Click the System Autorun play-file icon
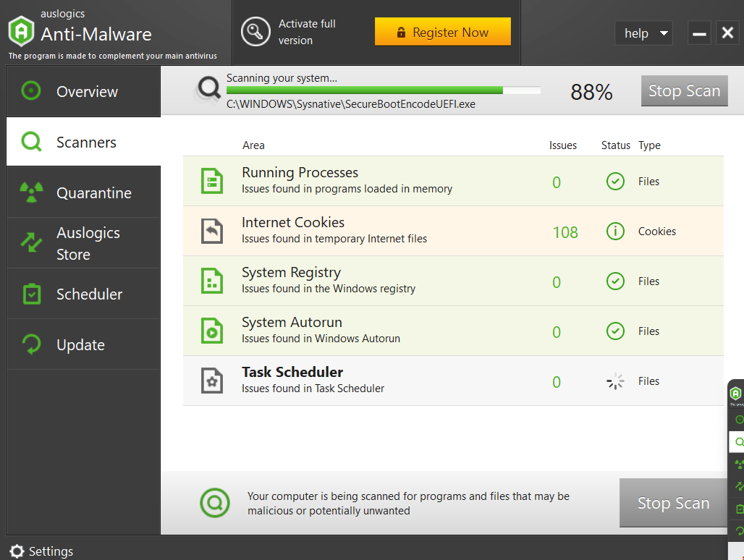Viewport: 744px width, 560px height. (x=211, y=331)
